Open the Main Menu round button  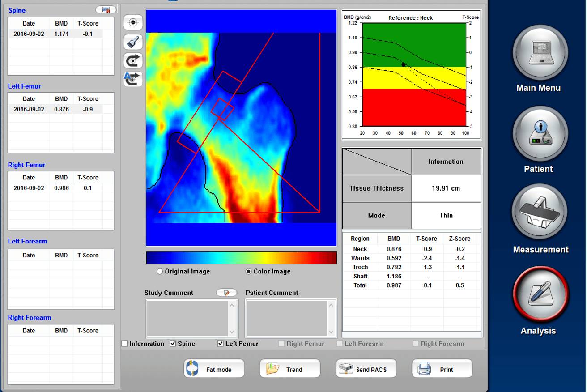pyautogui.click(x=540, y=52)
